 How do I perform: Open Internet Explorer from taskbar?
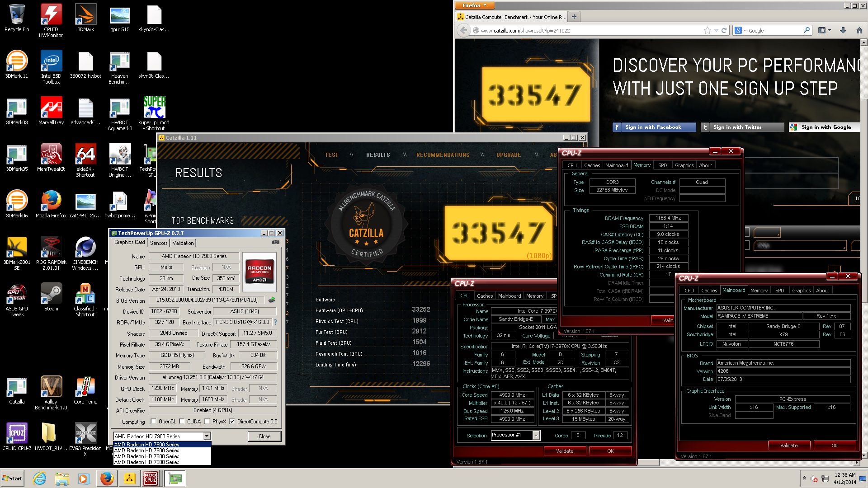(40, 479)
